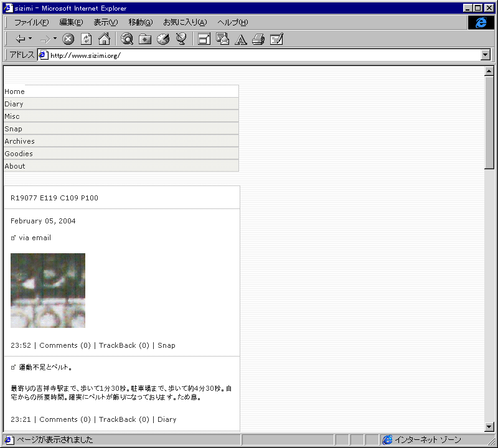
Task: Click the Forward arrow toolbar button
Action: pos(45,39)
